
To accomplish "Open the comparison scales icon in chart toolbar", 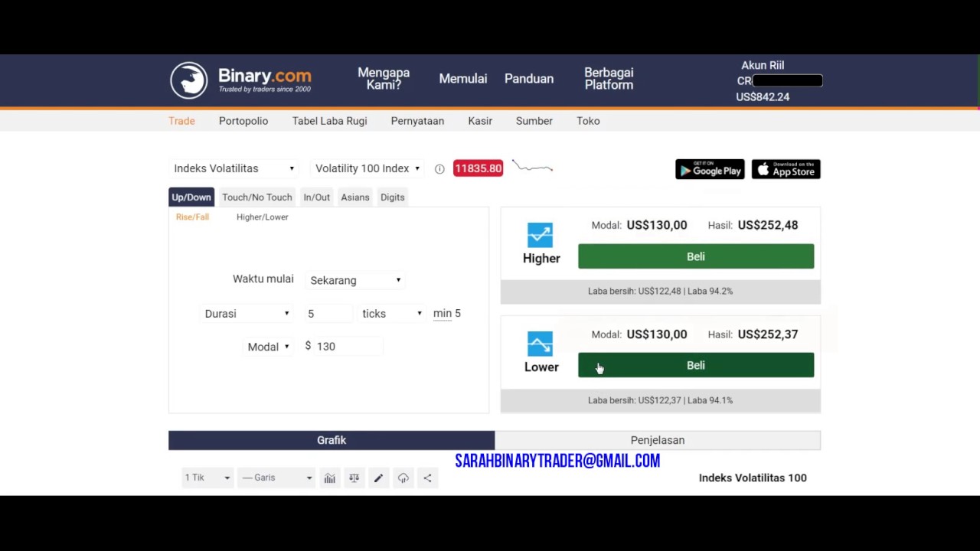I will pos(354,478).
